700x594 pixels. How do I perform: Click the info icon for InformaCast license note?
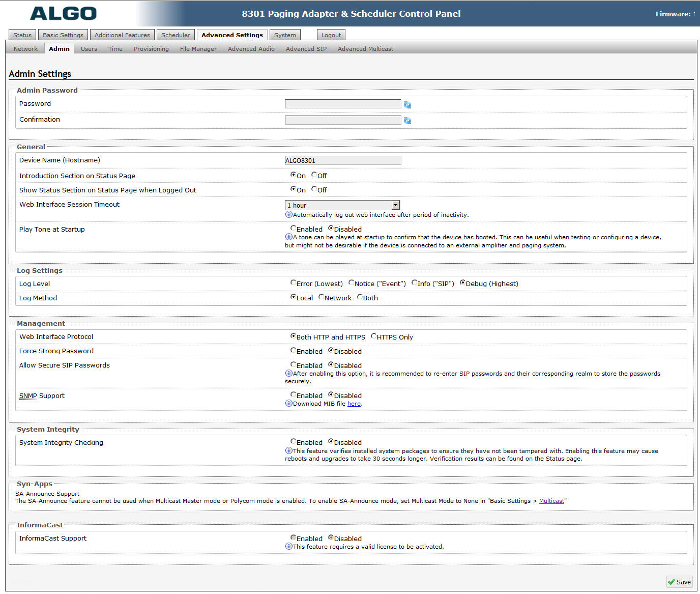(x=288, y=546)
